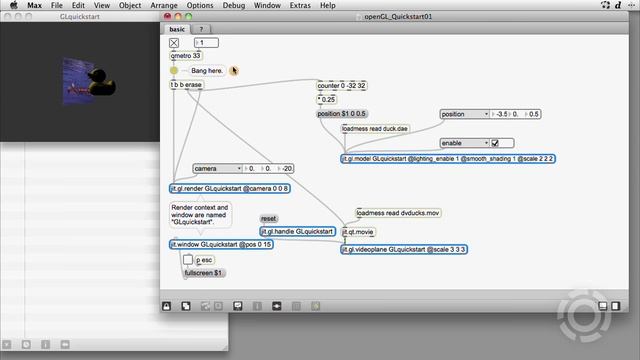This screenshot has height=360, width=640.
Task: Open the Apple menu
Action: tap(13, 5)
